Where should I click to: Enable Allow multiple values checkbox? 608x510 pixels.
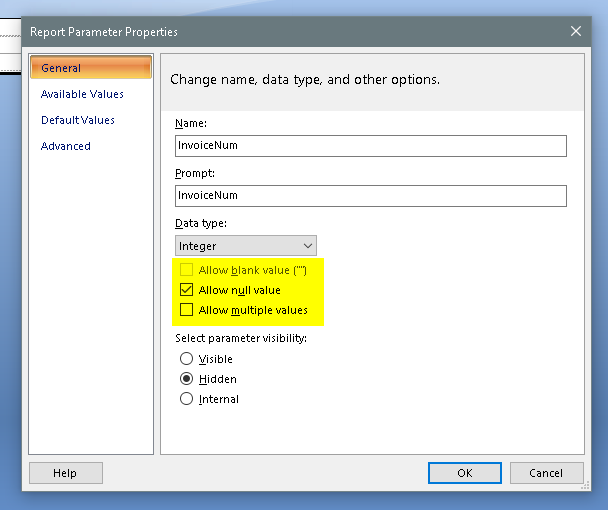186,310
